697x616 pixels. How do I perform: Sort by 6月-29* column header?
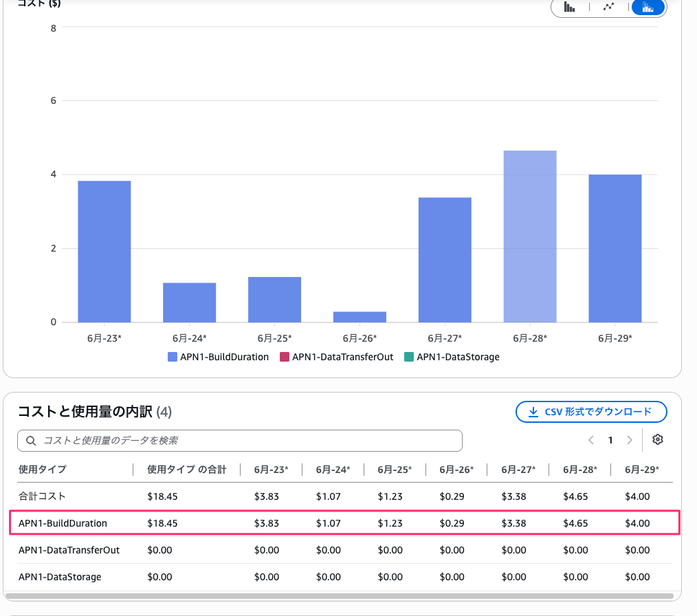click(642, 470)
